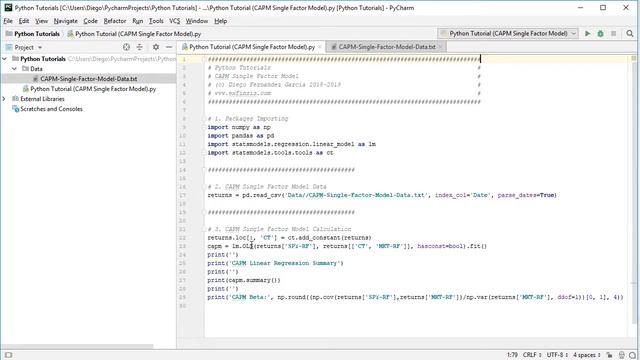This screenshot has height=360, width=640.
Task: Open the Edit menu
Action: point(24,21)
